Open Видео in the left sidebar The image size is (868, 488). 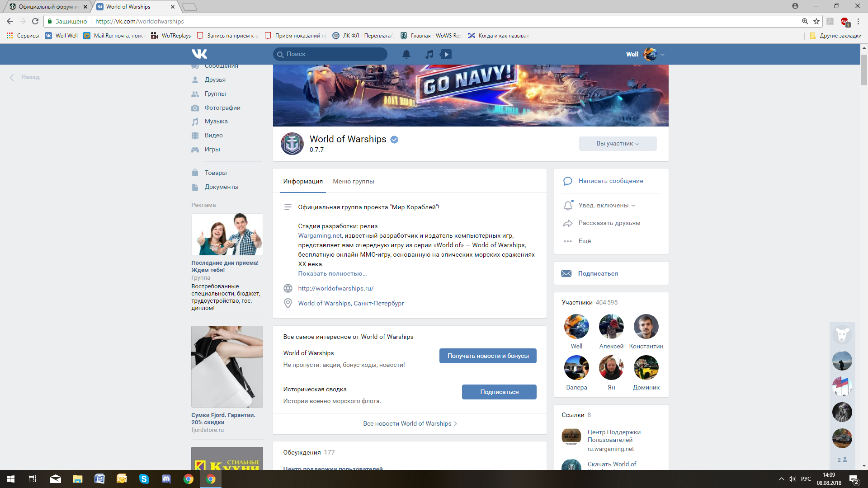(213, 136)
